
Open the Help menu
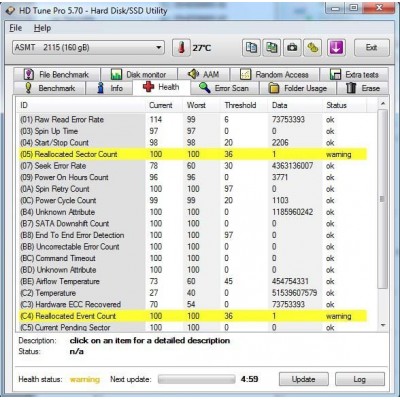[42, 28]
